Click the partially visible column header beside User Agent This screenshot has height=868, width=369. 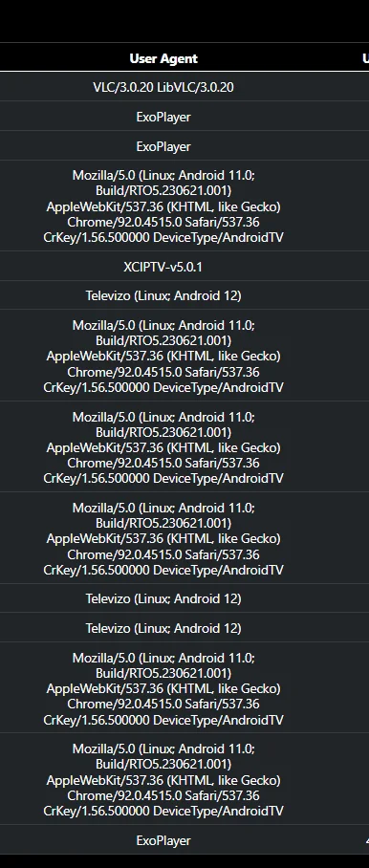coord(366,58)
